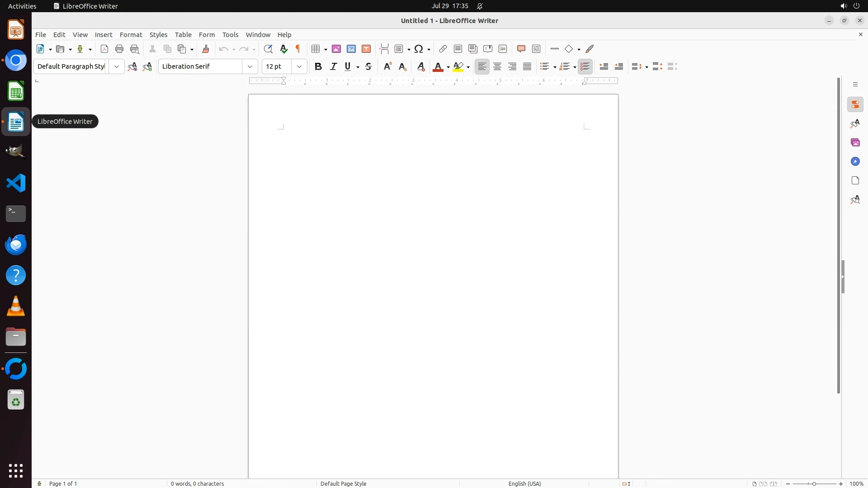Expand the paragraph style dropdown

coord(117,67)
